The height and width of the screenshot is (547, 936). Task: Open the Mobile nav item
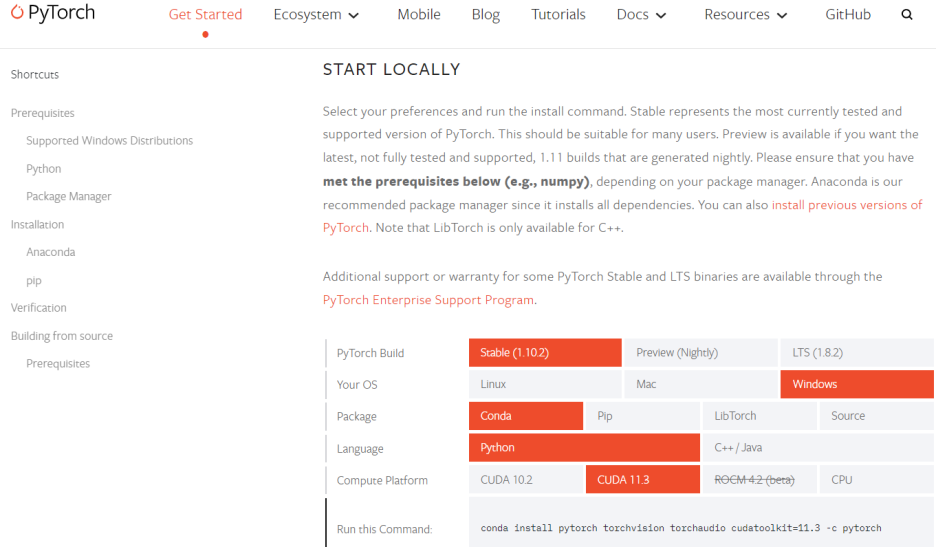tap(419, 14)
